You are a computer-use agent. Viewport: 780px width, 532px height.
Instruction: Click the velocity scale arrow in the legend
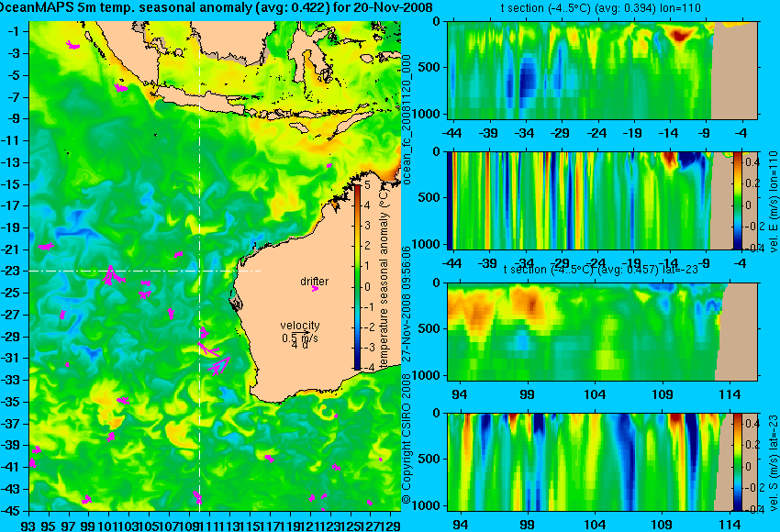[x=301, y=333]
